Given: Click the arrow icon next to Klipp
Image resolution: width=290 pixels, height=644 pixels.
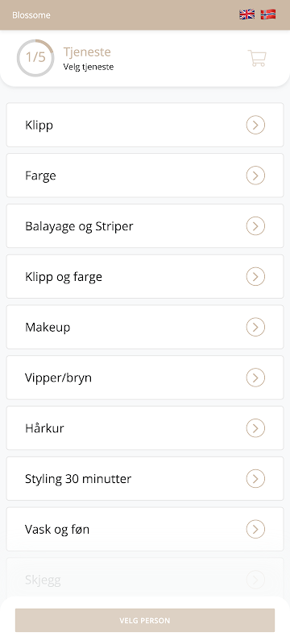Looking at the screenshot, I should [x=255, y=125].
